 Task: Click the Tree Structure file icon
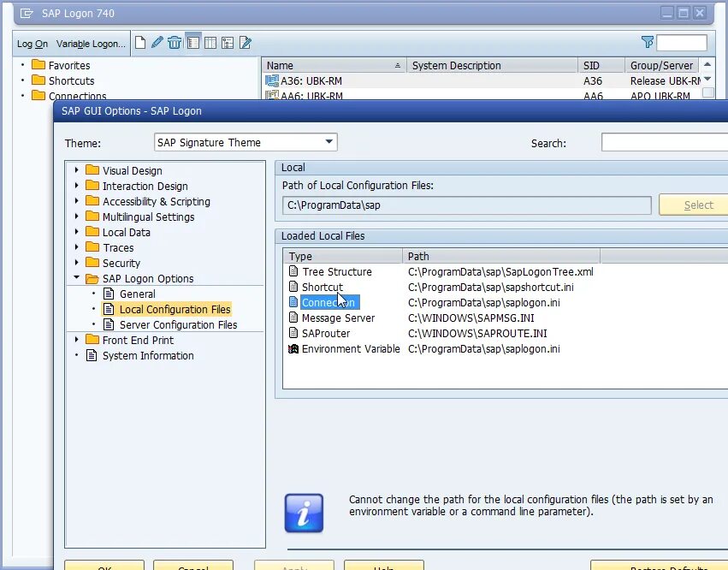pos(293,270)
